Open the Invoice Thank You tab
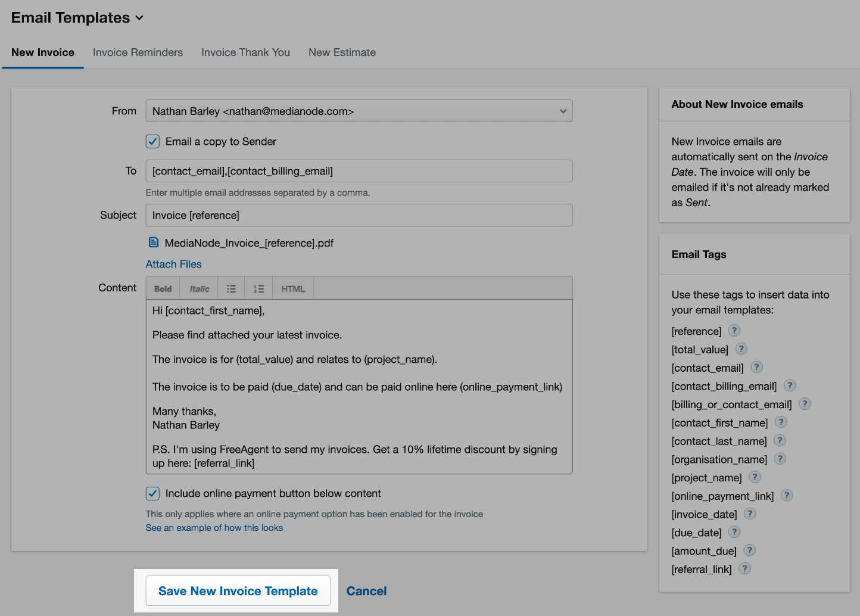 245,52
